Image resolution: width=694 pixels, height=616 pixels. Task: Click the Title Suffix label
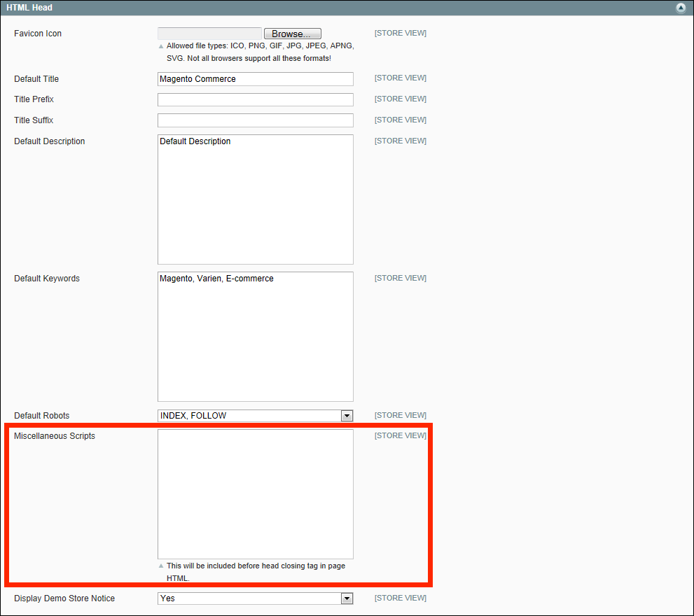34,120
